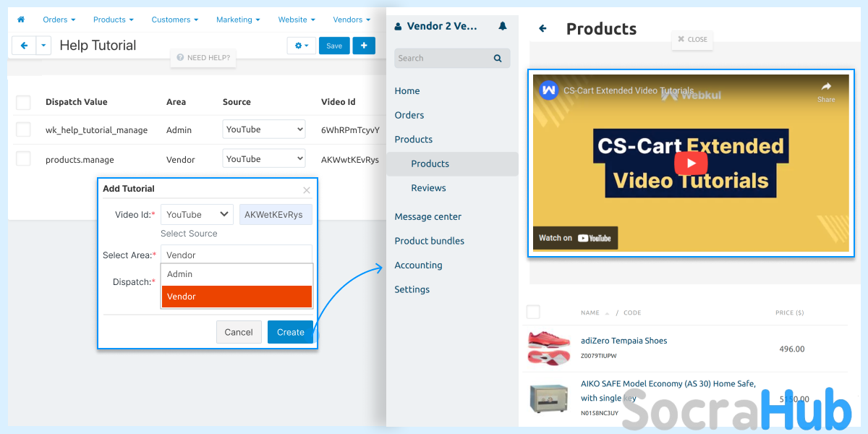Image resolution: width=868 pixels, height=434 pixels.
Task: Open the admin home icon
Action: [x=21, y=20]
